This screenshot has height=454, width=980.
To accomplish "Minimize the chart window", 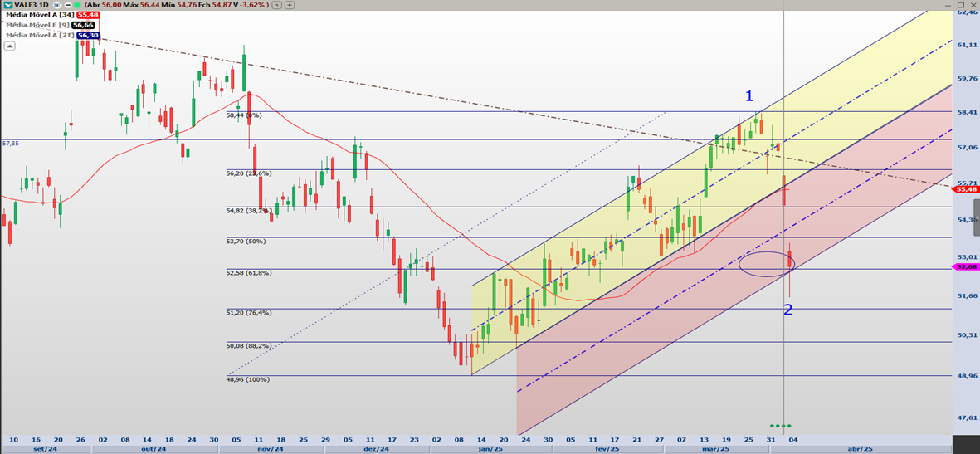I will pos(948,6).
